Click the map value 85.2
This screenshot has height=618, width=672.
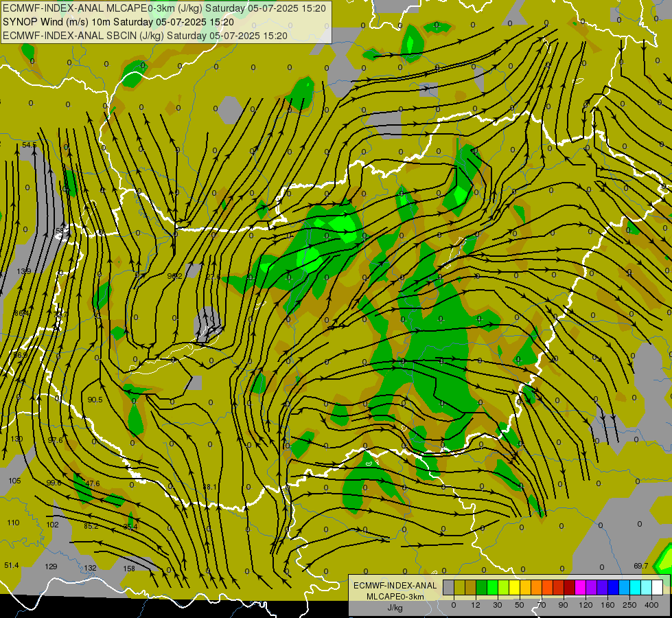[x=91, y=526]
